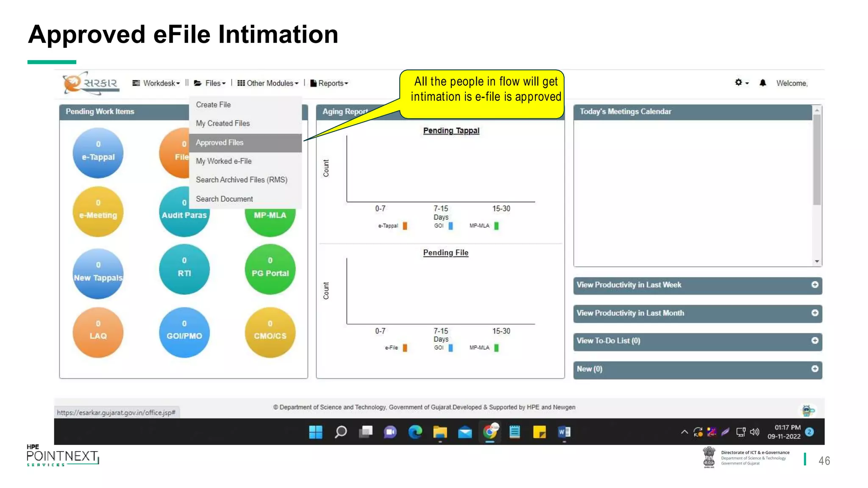Expand View Productivity in Last Week
This screenshot has height=488, width=868.
[x=814, y=285]
